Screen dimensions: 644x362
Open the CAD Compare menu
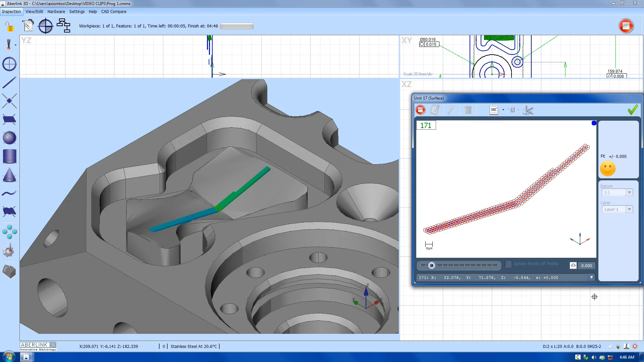coord(114,11)
